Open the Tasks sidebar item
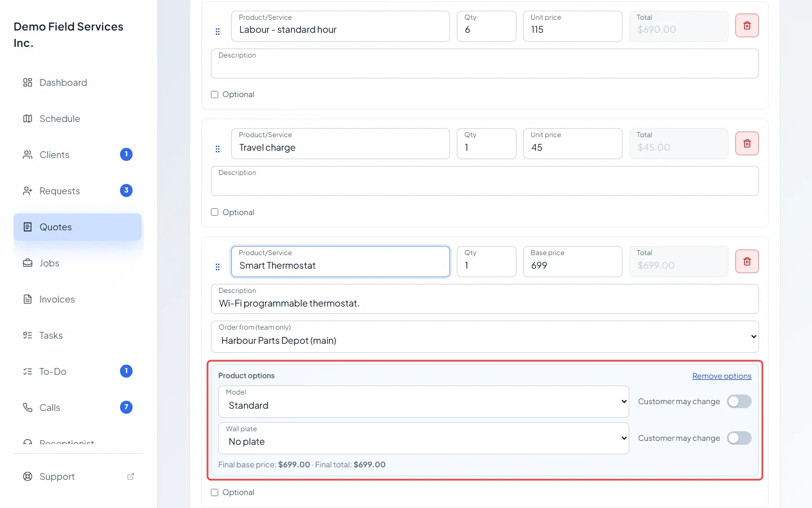 [78, 335]
